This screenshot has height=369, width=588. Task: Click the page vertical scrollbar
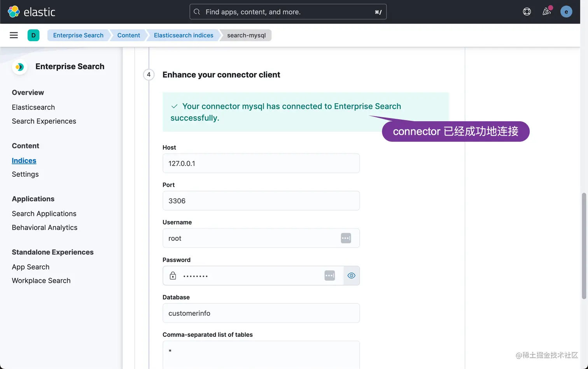click(x=584, y=246)
